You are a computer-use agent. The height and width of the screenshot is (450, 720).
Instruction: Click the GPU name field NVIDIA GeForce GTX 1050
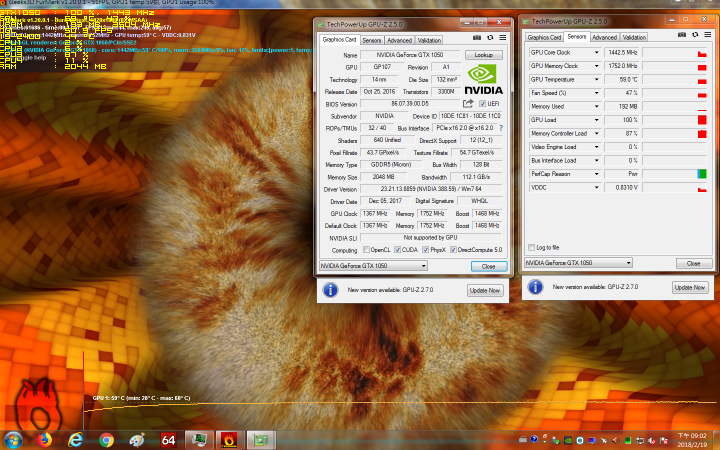(410, 55)
